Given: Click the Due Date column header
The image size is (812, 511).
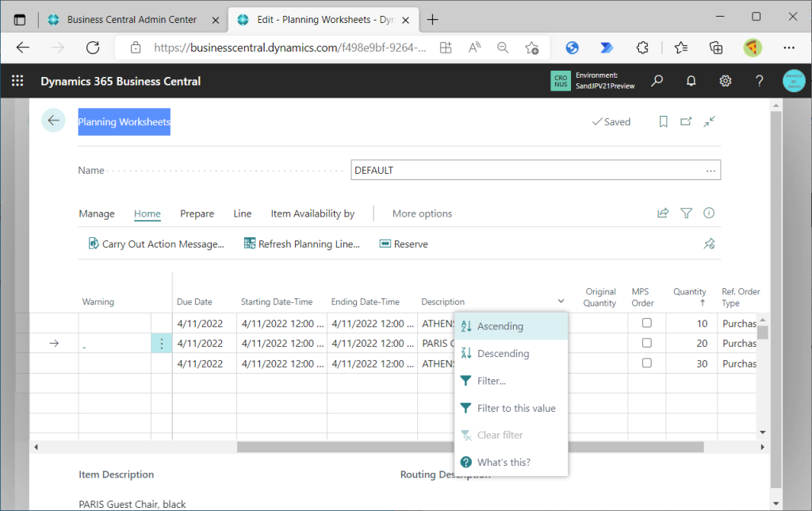Looking at the screenshot, I should tap(194, 302).
